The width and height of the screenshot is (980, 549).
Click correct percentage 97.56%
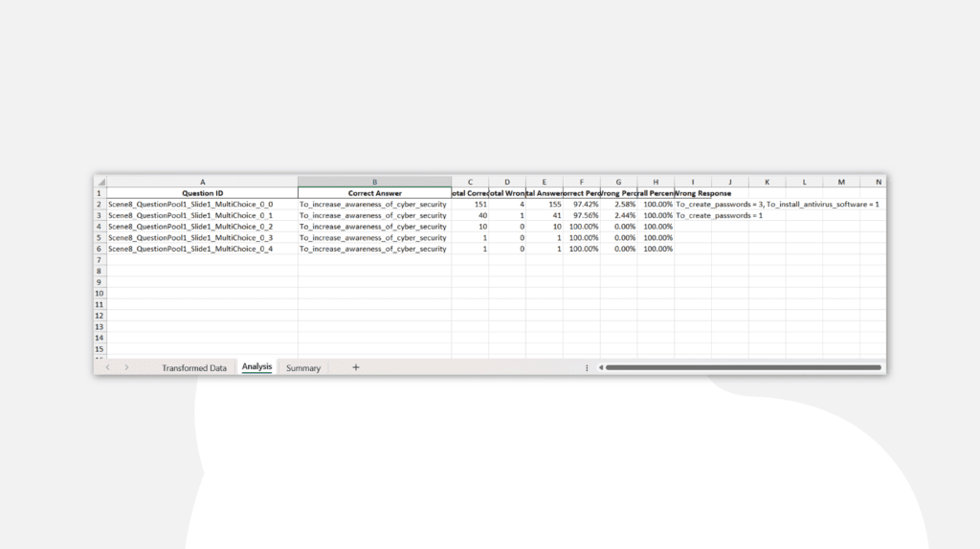(x=581, y=215)
